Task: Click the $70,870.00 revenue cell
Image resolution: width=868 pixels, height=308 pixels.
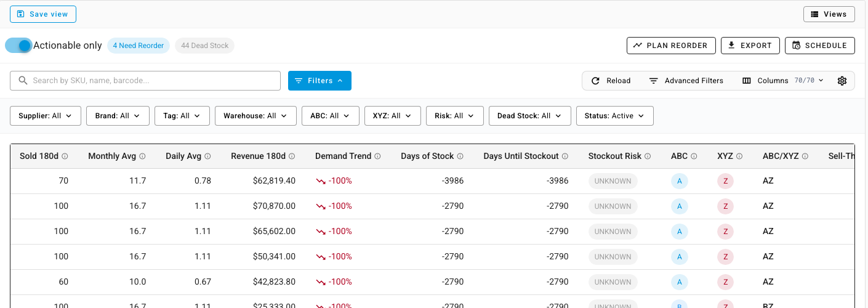Action: click(274, 206)
